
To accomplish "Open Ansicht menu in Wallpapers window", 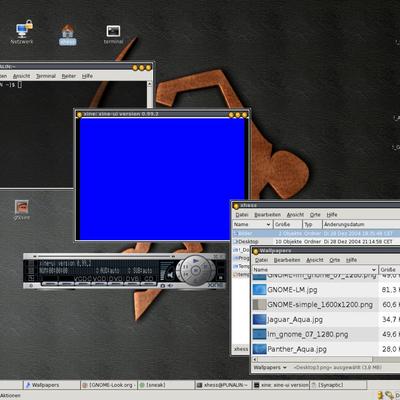I will tap(315, 260).
